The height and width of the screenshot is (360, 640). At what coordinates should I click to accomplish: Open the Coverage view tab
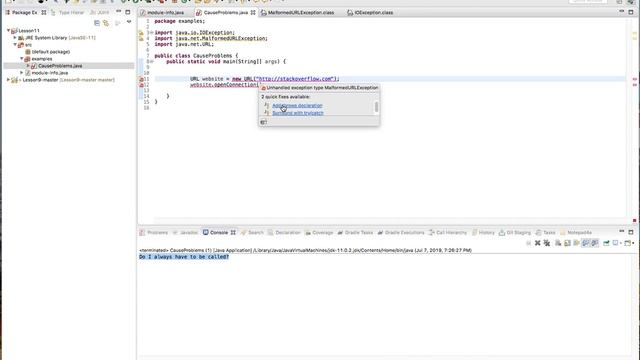coord(319,233)
